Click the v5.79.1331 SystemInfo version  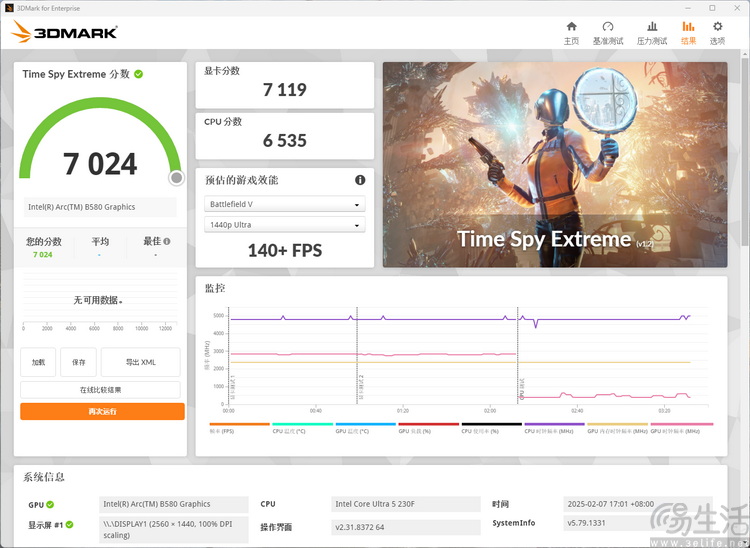638,523
